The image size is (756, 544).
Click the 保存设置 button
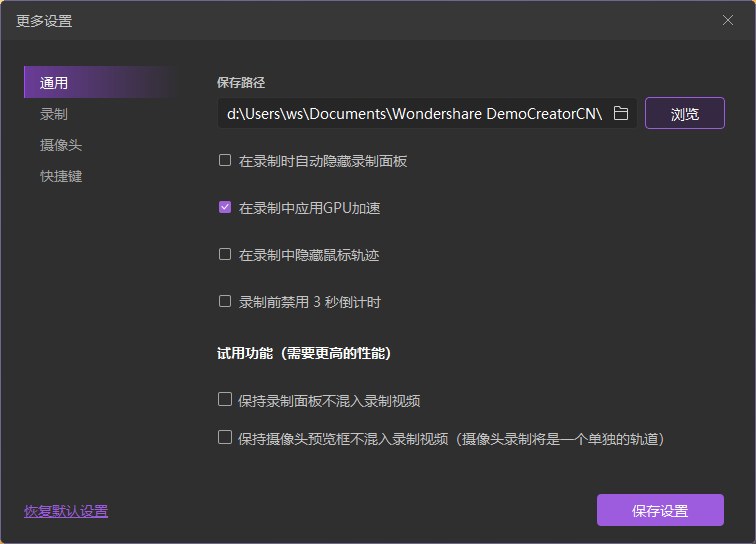click(660, 510)
